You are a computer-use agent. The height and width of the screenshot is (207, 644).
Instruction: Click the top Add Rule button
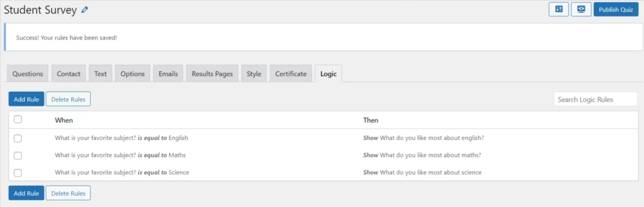coord(26,99)
